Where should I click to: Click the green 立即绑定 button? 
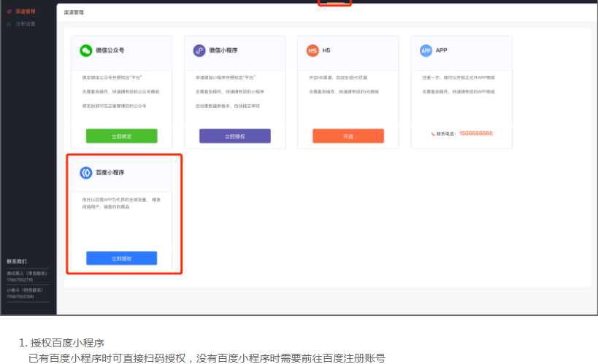coord(122,136)
